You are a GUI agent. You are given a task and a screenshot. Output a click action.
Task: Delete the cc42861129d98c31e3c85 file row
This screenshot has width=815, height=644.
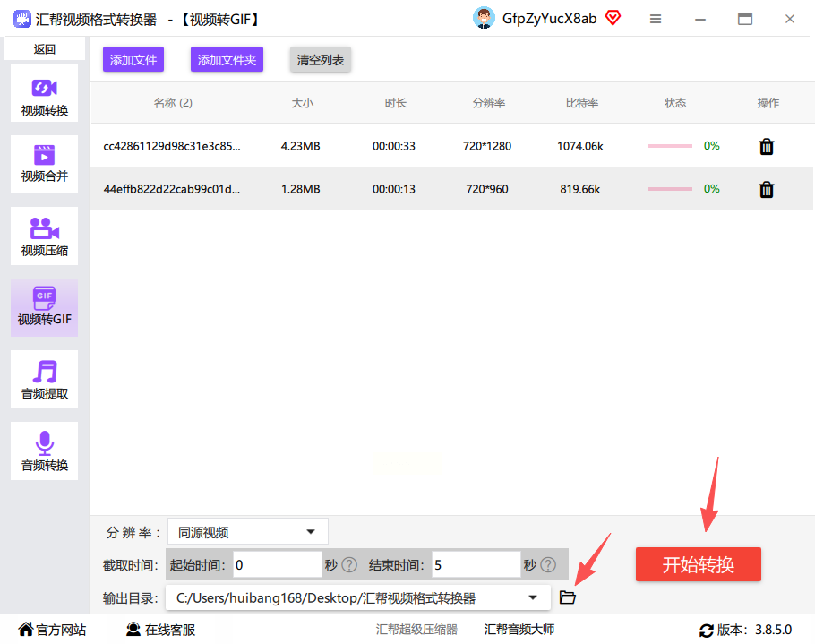(767, 147)
